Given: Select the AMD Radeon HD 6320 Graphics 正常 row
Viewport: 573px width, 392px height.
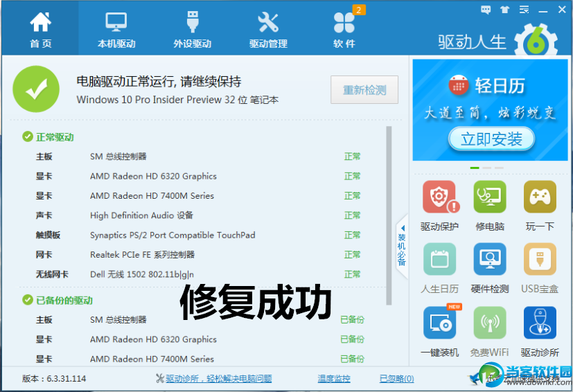Looking at the screenshot, I should [198, 176].
